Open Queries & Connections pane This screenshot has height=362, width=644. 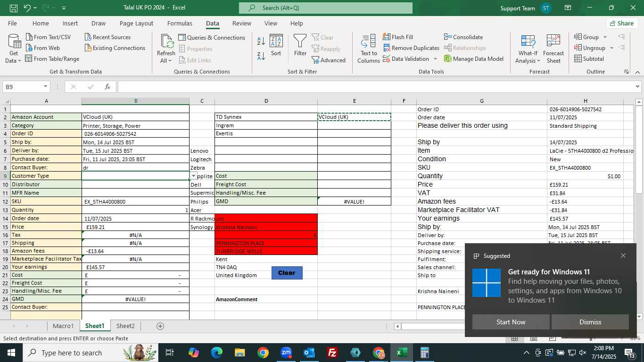tap(212, 38)
